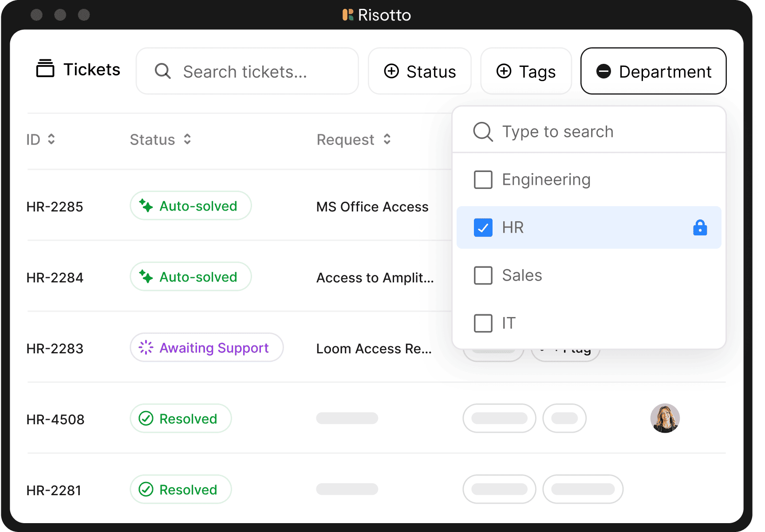This screenshot has width=765, height=532.
Task: Click the minus icon on the Department filter
Action: click(x=603, y=71)
